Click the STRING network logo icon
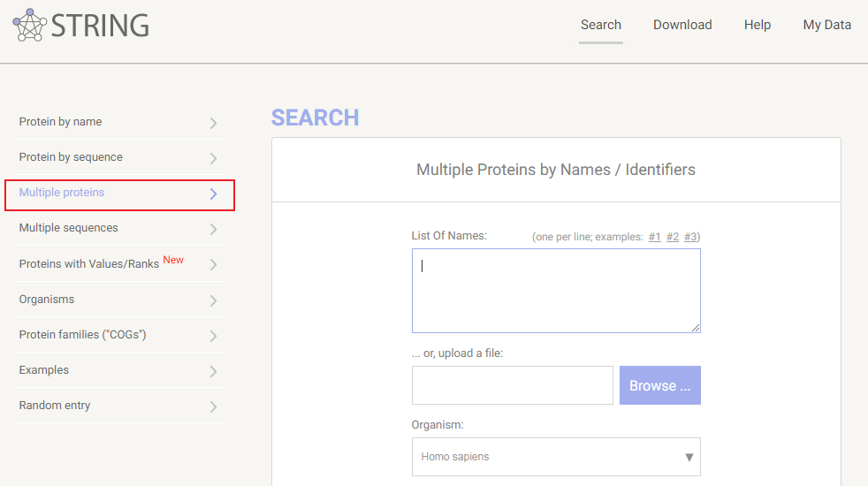868x486 pixels. pos(29,25)
